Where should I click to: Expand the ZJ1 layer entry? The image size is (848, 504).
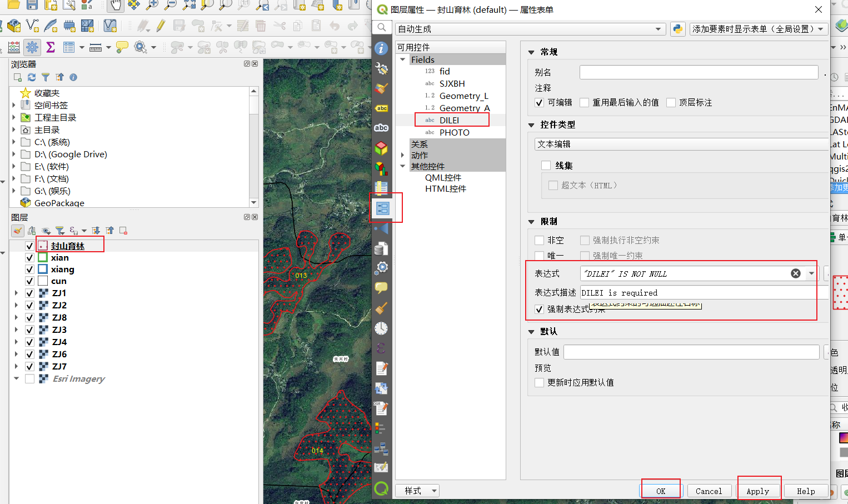[x=16, y=293]
